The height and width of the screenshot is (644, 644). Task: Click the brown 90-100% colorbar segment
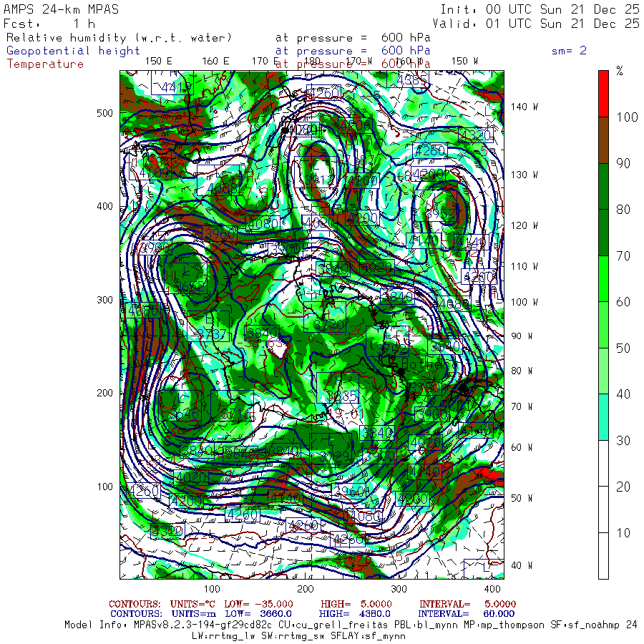(603, 140)
